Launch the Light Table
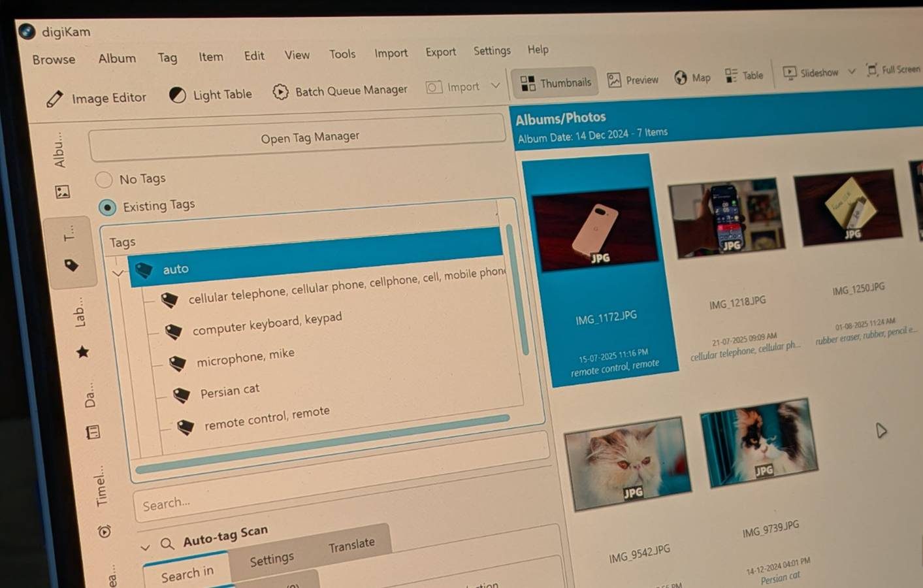The image size is (923, 588). pyautogui.click(x=210, y=95)
